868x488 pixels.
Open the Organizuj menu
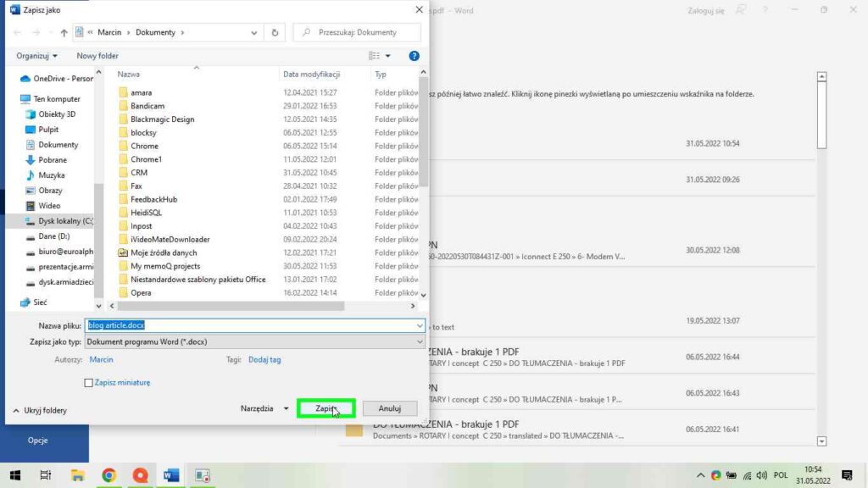click(x=36, y=56)
